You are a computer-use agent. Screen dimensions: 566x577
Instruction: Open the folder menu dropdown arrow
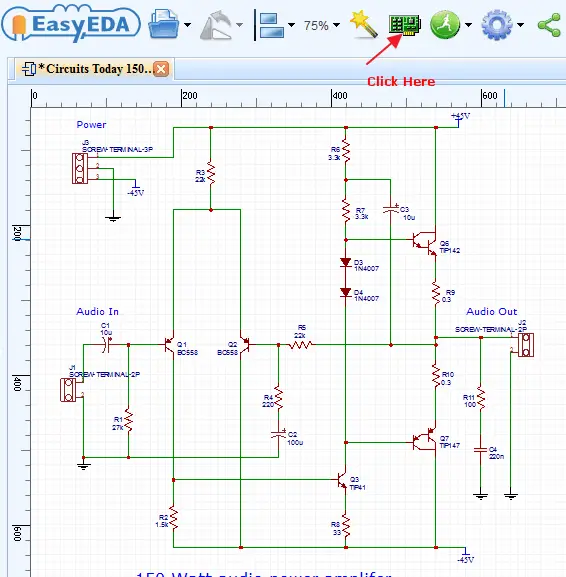[187, 25]
